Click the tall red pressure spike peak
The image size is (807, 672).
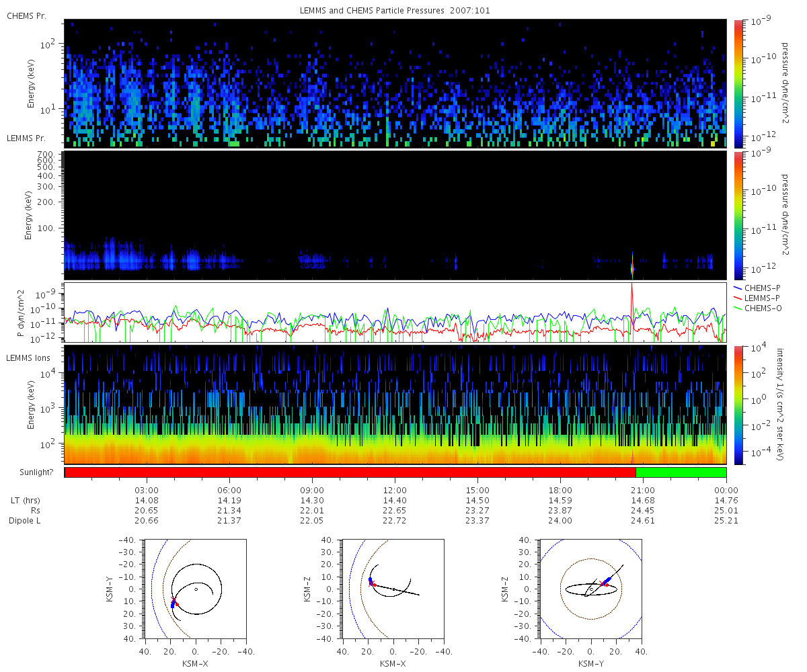631,286
